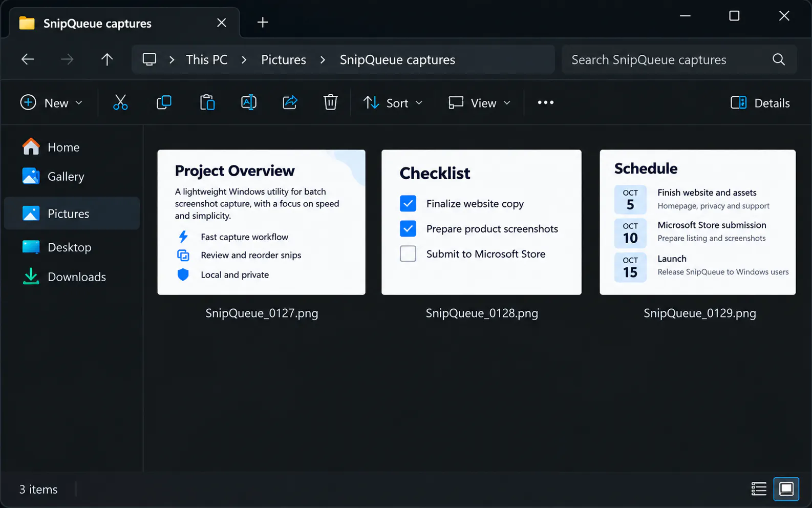Open the New dropdown menu
Screen dimensions: 812x508
click(51, 103)
